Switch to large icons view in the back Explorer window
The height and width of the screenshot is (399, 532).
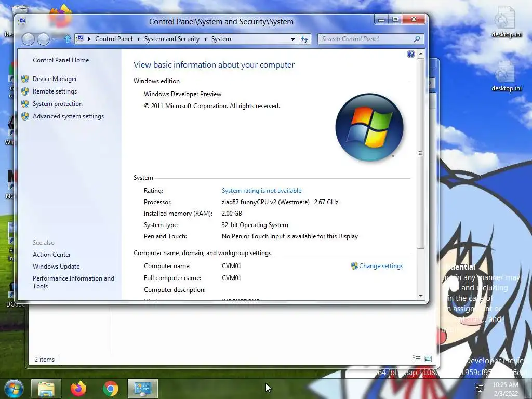click(428, 359)
